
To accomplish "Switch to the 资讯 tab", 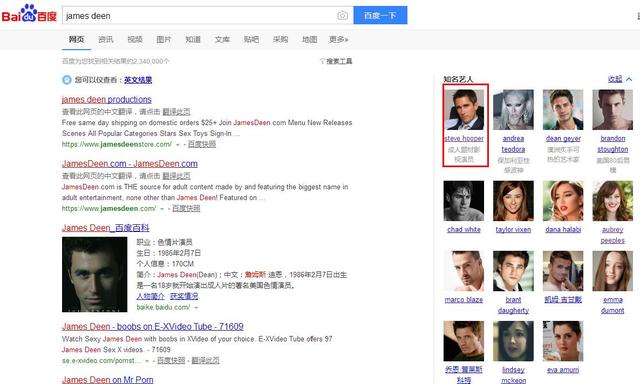I will pos(106,40).
